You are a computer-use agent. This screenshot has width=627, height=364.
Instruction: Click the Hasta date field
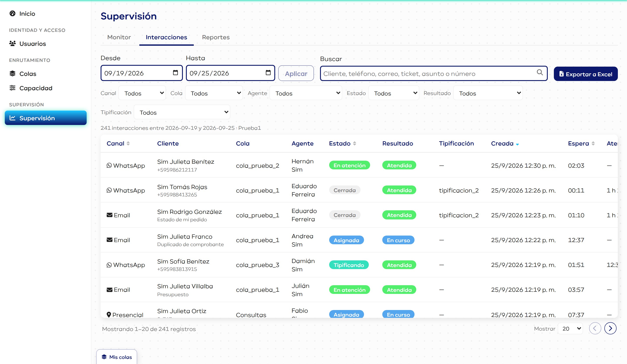pyautogui.click(x=230, y=73)
